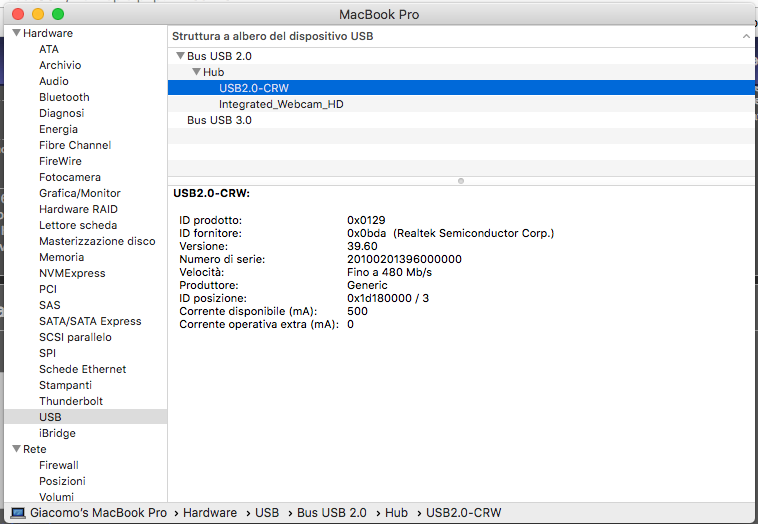The height and width of the screenshot is (524, 758).
Task: Select the USB sidebar entry
Action: [86, 417]
